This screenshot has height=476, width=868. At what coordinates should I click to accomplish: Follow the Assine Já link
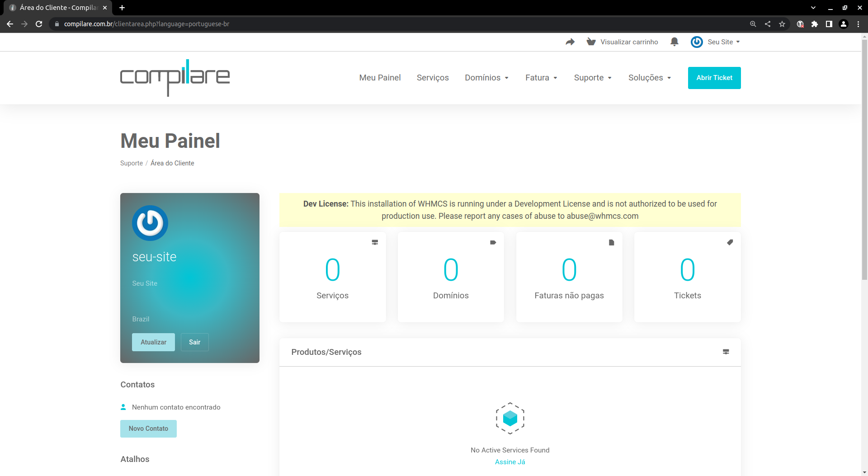tap(510, 462)
